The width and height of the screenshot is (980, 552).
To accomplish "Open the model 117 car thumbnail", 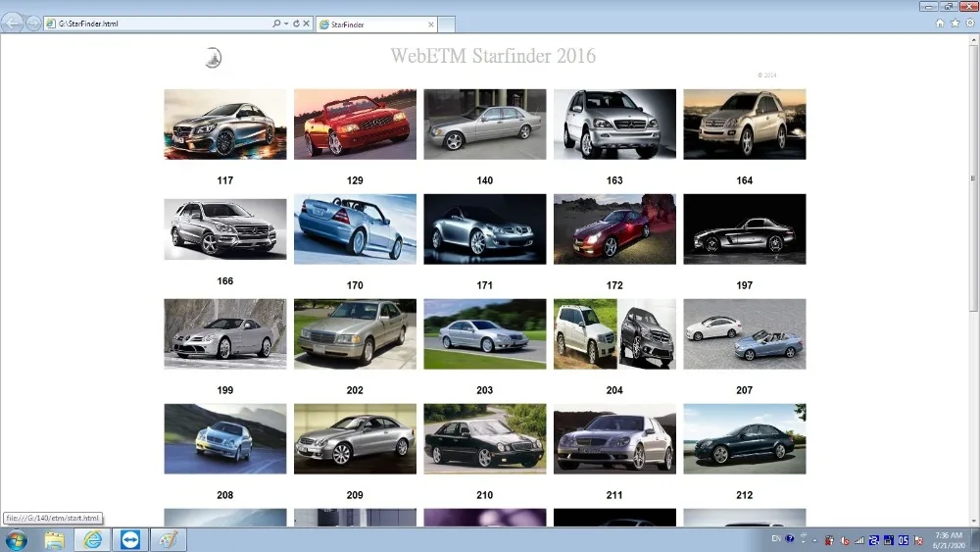I will point(225,125).
